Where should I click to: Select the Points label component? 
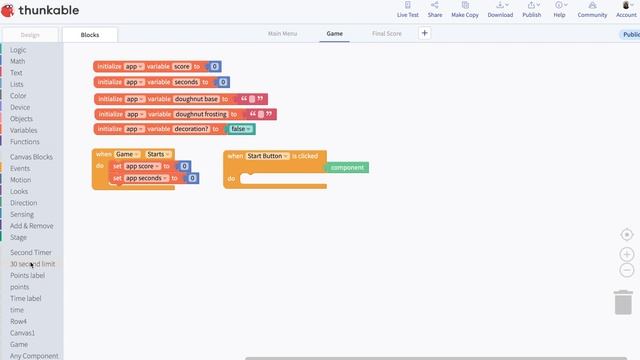pyautogui.click(x=28, y=276)
